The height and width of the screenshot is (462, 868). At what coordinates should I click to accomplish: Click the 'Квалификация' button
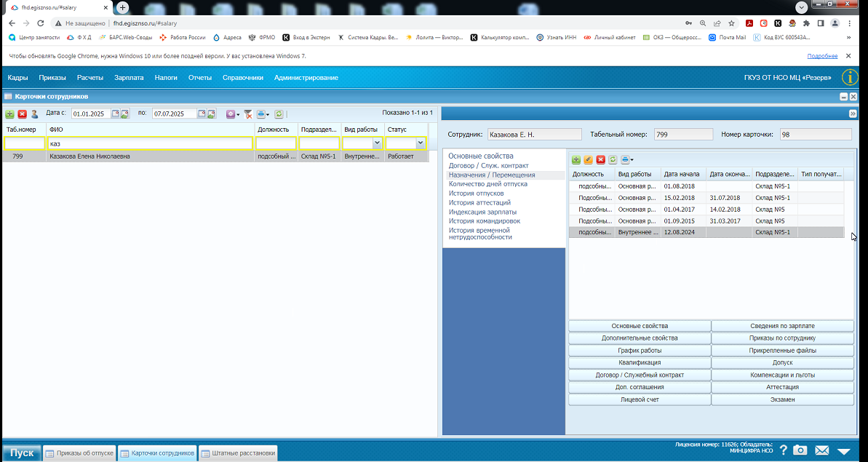tap(640, 362)
